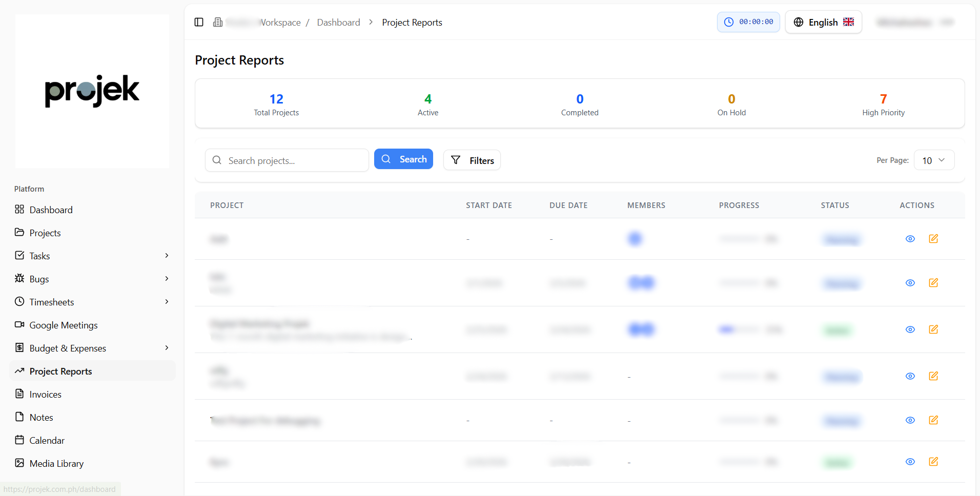
Task: Expand the Tasks submenu chevron
Action: [167, 256]
